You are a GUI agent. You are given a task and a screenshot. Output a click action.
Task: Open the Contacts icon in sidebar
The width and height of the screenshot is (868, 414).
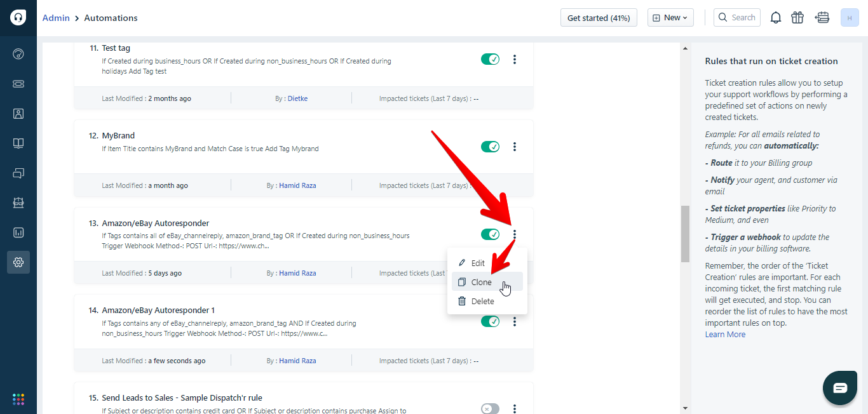[x=18, y=114]
